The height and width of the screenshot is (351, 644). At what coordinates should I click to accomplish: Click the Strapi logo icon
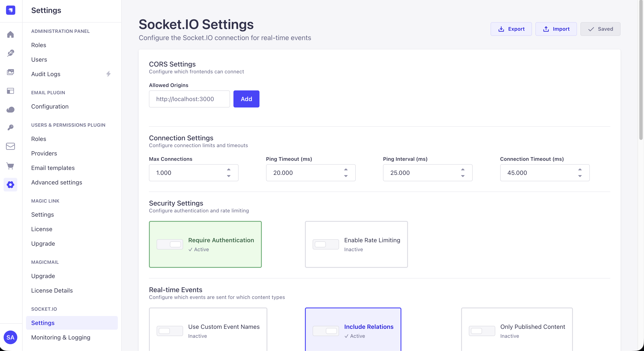[10, 10]
